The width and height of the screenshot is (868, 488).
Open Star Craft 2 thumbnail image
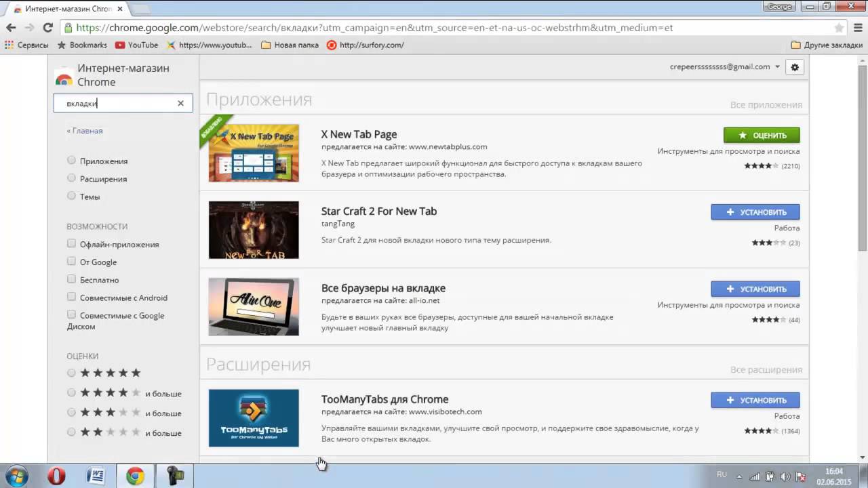254,230
